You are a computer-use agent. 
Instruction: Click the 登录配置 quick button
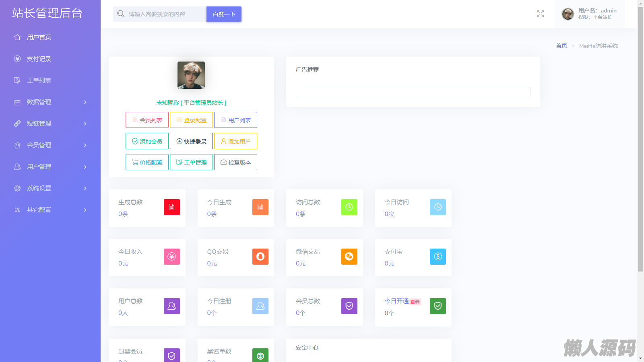191,120
